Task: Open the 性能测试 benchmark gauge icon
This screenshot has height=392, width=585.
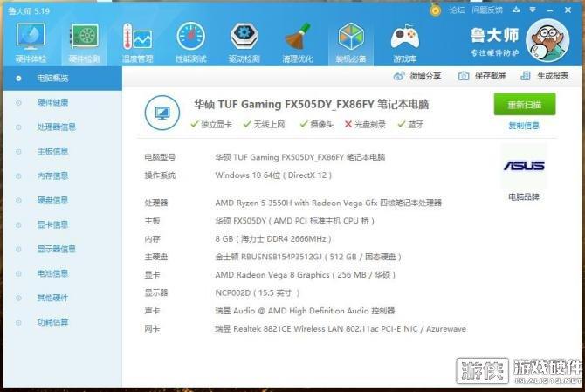Action: tap(190, 37)
